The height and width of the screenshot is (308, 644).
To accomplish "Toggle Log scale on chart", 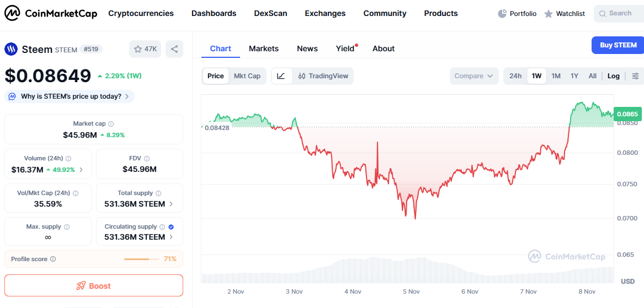I will [x=614, y=76].
